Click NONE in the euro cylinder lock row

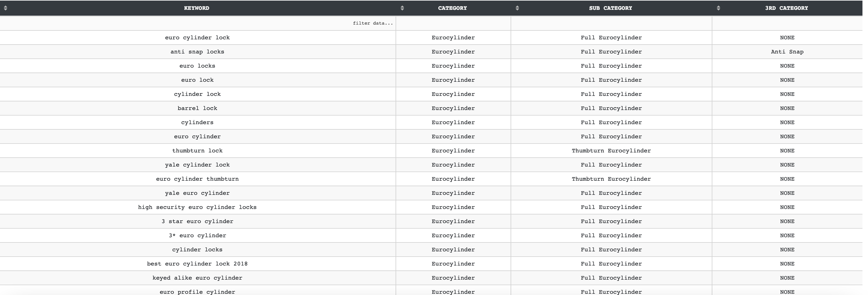click(x=787, y=37)
